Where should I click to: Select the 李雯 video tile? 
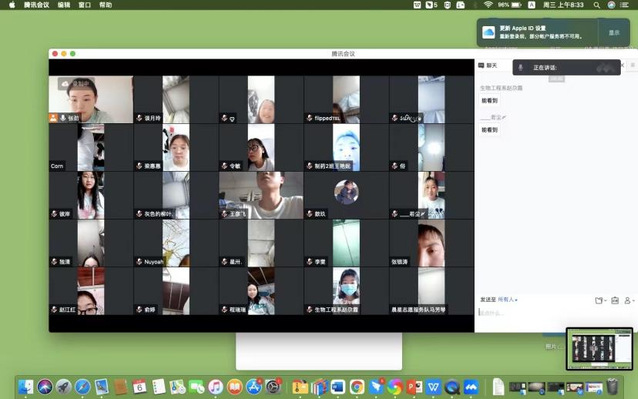[x=346, y=243]
